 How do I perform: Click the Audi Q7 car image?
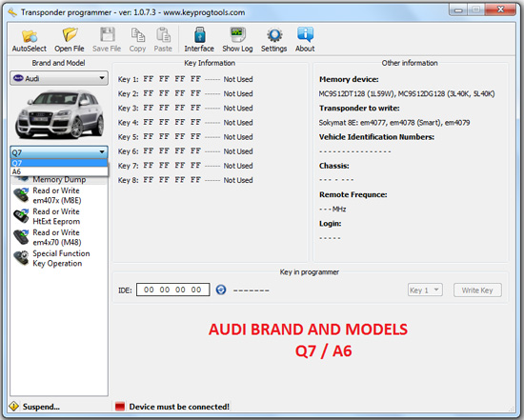[59, 114]
